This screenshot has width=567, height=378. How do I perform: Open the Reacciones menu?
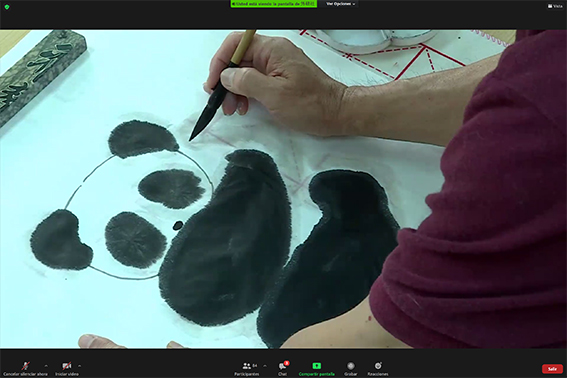378,369
